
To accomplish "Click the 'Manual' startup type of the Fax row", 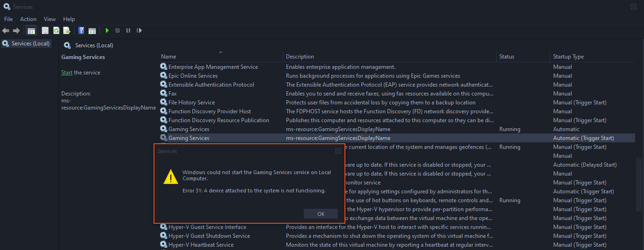I will [562, 94].
